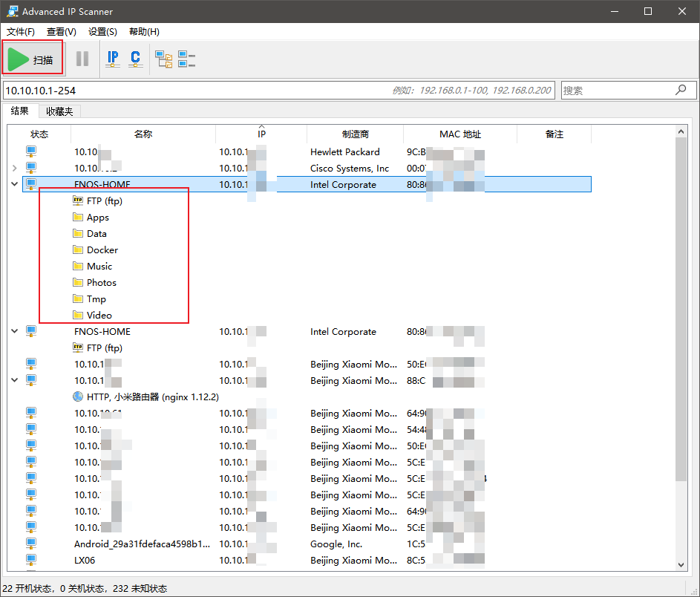Open the 文件(F) menu

pyautogui.click(x=21, y=32)
